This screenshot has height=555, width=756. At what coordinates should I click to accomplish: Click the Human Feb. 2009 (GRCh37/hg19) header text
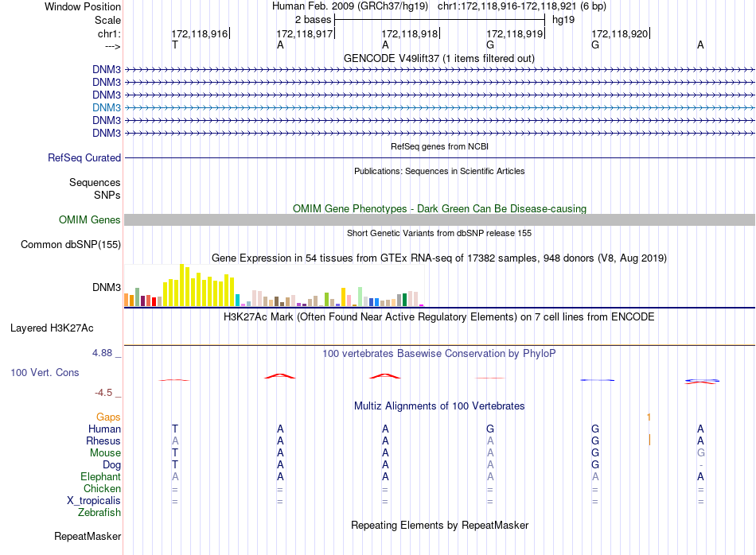[x=350, y=6]
